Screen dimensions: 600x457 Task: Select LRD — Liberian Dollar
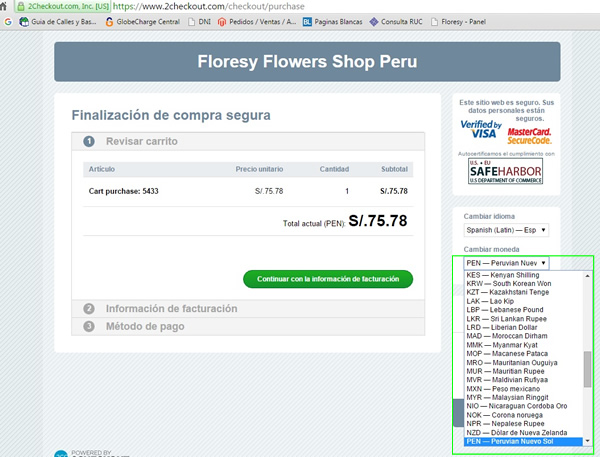tap(523, 327)
